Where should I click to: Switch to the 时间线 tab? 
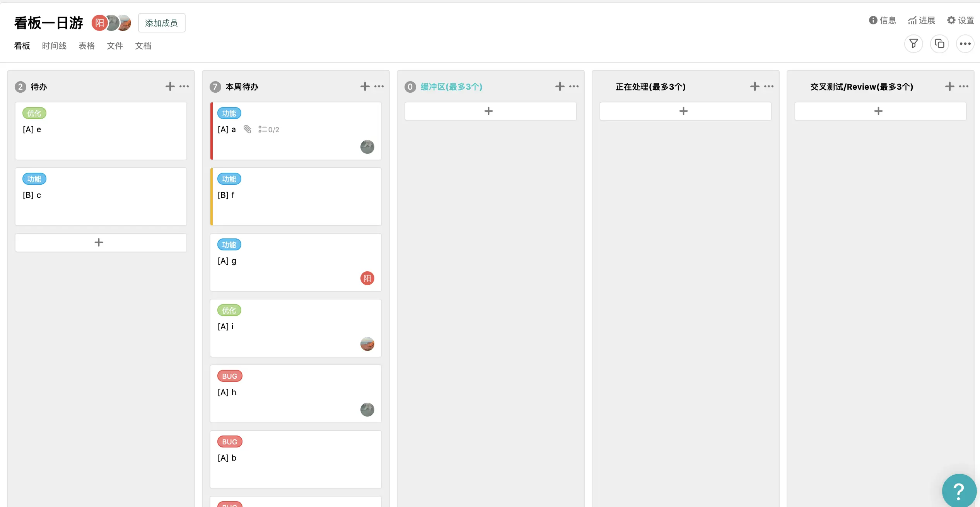click(x=54, y=46)
